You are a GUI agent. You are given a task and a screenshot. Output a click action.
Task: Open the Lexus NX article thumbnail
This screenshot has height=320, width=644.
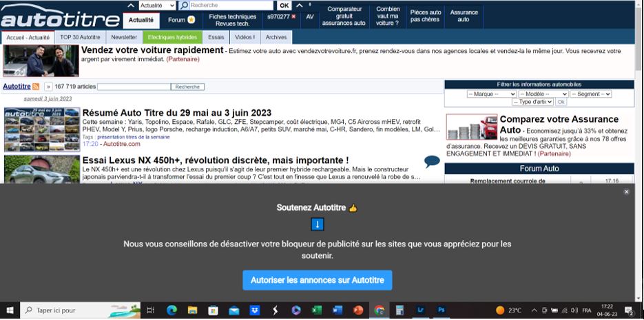pos(42,169)
